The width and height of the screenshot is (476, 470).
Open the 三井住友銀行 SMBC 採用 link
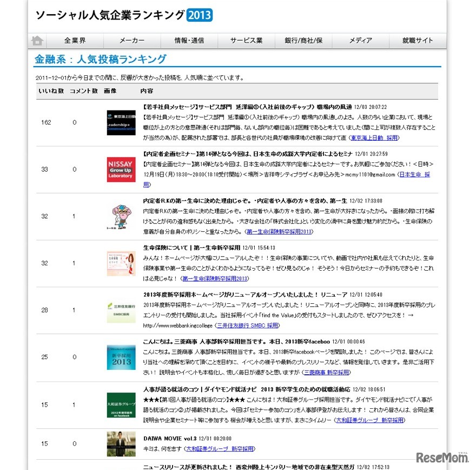click(x=247, y=325)
